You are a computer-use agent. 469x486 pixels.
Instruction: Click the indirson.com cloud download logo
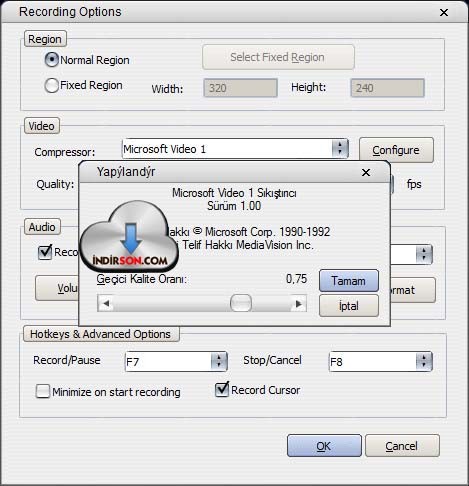click(129, 236)
